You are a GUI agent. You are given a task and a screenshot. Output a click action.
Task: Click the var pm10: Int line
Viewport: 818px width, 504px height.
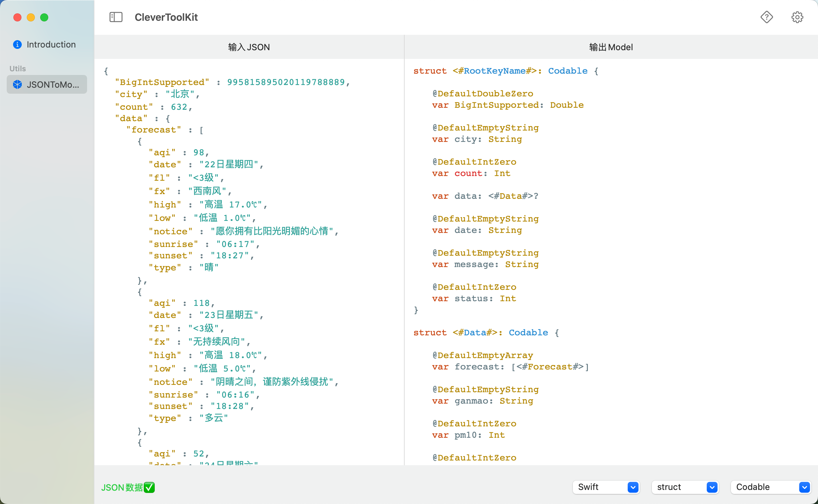pyautogui.click(x=469, y=435)
